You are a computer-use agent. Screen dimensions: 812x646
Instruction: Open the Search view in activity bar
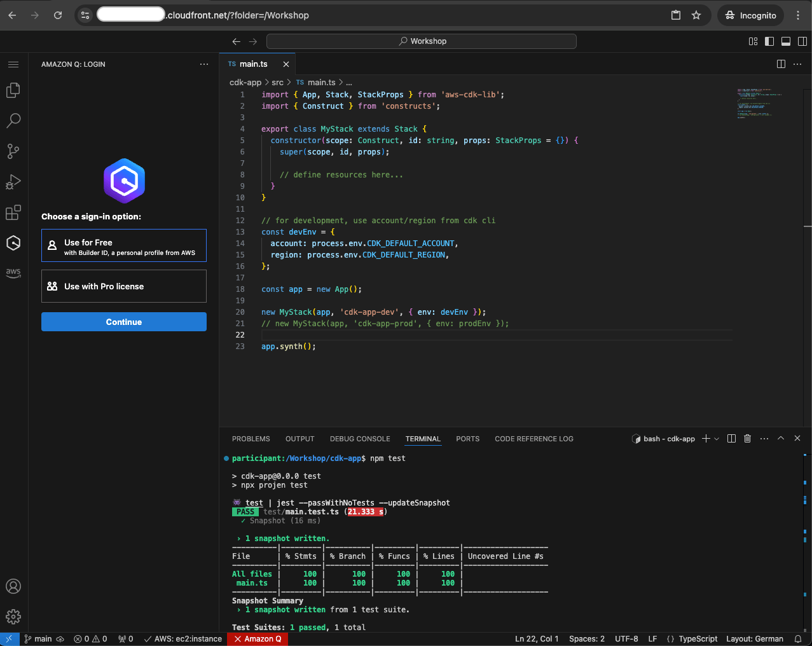13,120
